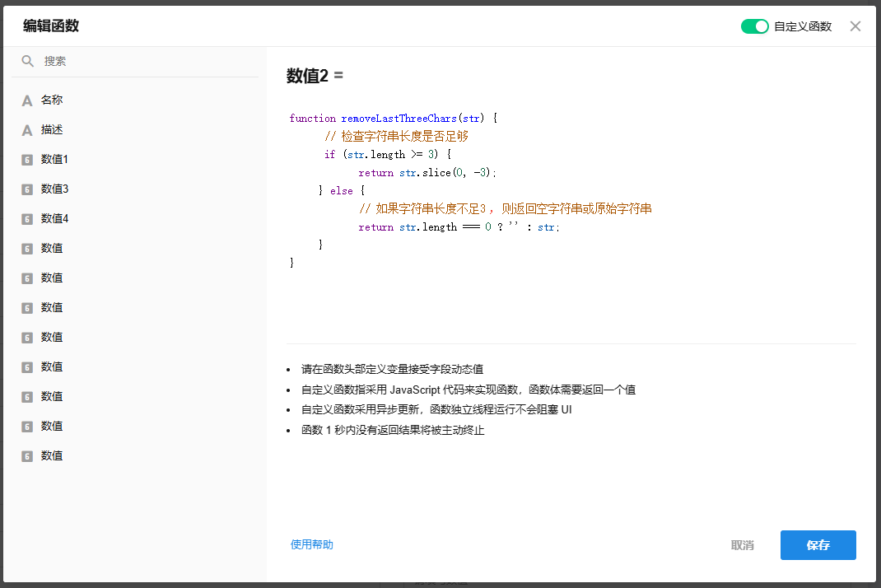Click the number-type icon beside 数值4
The height and width of the screenshot is (588, 881).
pyautogui.click(x=27, y=219)
